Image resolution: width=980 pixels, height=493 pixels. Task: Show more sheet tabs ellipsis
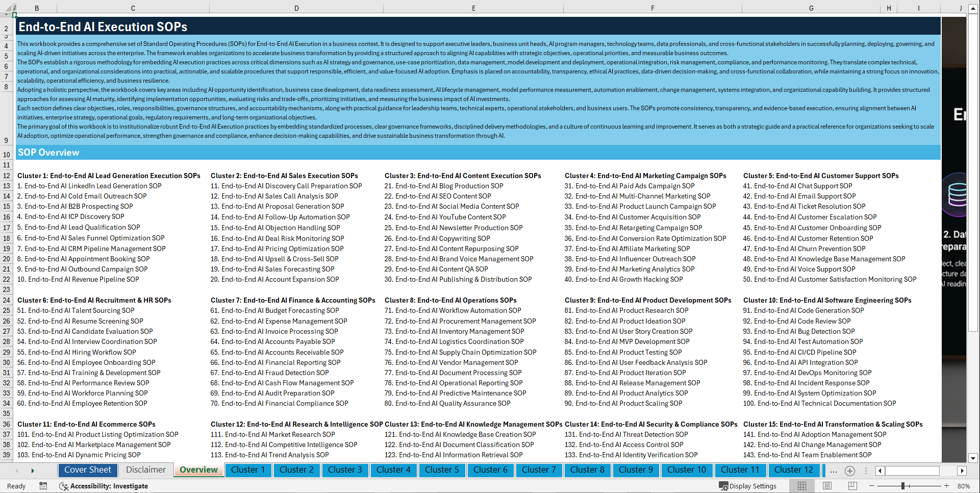[833, 471]
